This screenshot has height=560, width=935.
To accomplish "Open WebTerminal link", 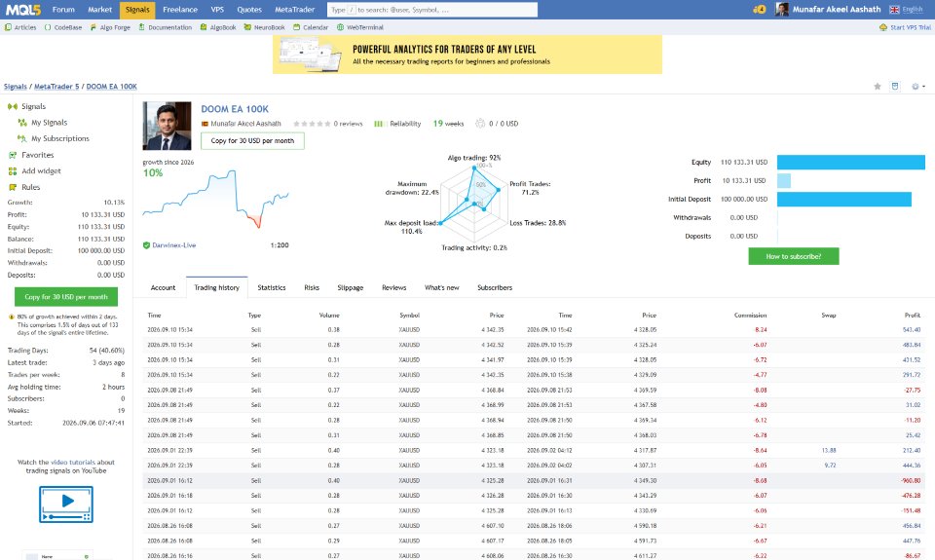I will click(360, 27).
